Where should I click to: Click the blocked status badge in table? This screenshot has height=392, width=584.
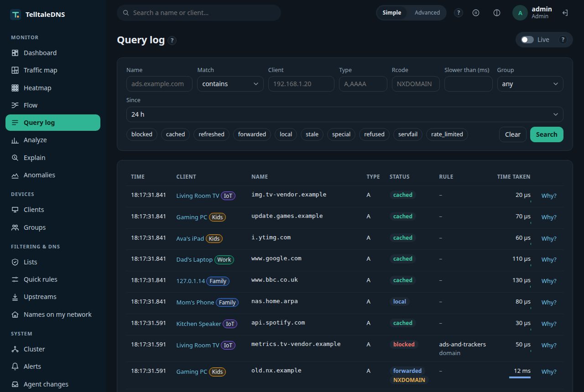point(404,345)
